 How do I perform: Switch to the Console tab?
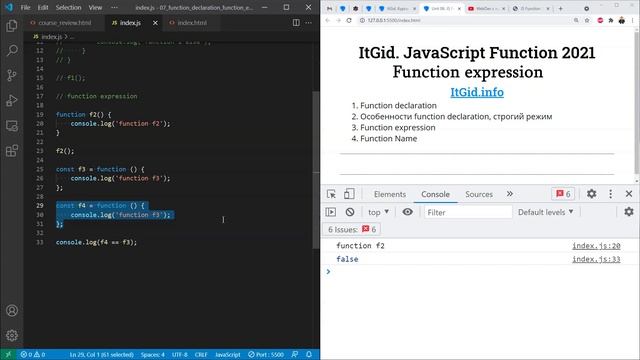tap(436, 194)
